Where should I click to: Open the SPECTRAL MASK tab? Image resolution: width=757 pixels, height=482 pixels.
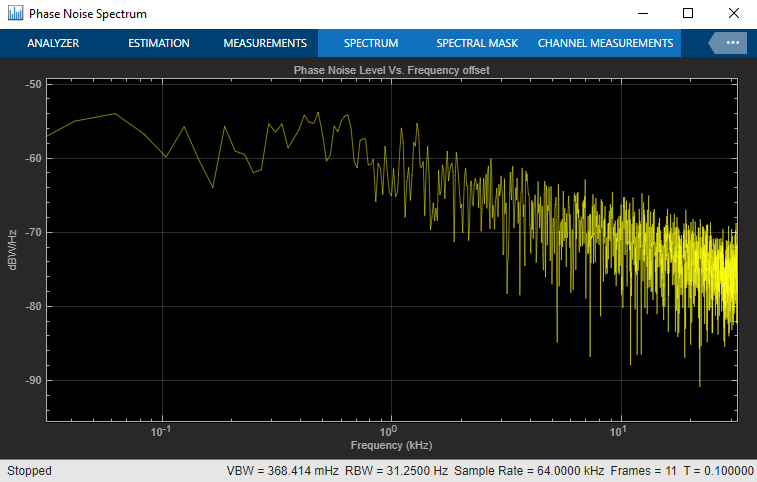pyautogui.click(x=477, y=43)
